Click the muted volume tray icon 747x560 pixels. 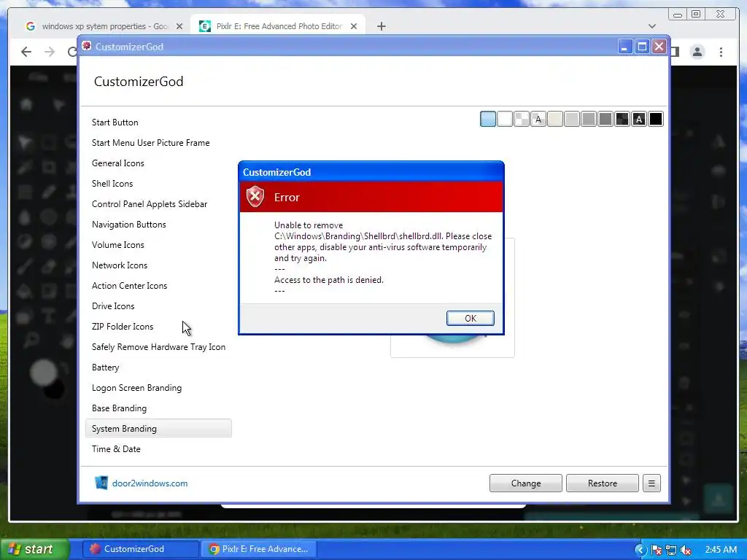coord(686,550)
